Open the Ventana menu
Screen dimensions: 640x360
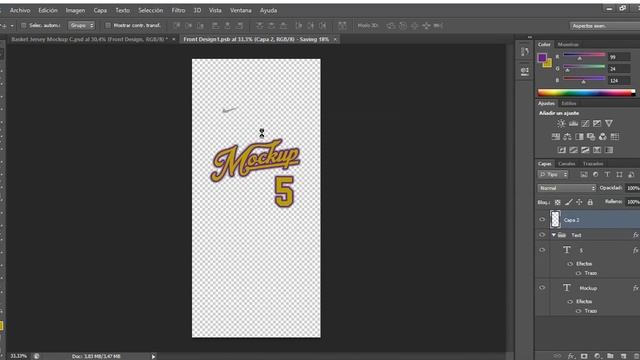[x=241, y=10]
